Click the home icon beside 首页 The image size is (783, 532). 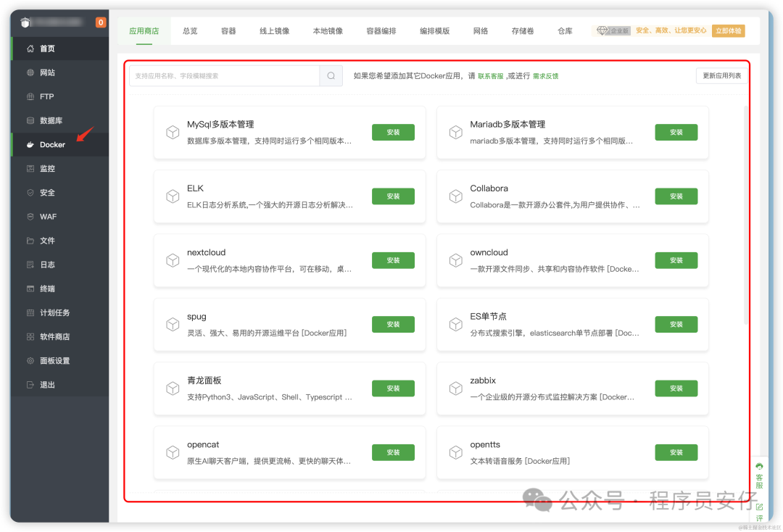point(30,49)
